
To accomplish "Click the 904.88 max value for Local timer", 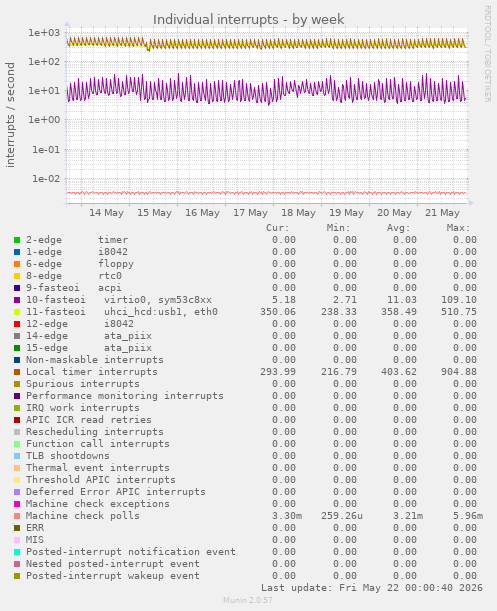I will (x=459, y=372).
